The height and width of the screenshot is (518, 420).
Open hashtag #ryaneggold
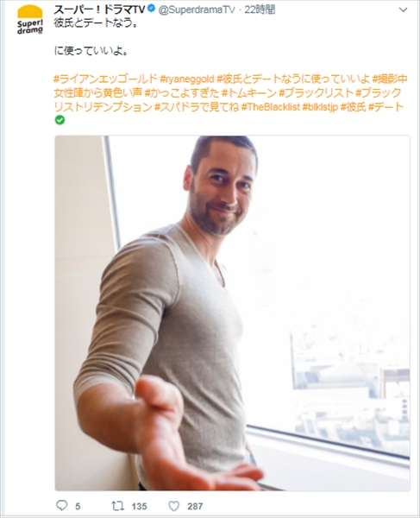(187, 79)
